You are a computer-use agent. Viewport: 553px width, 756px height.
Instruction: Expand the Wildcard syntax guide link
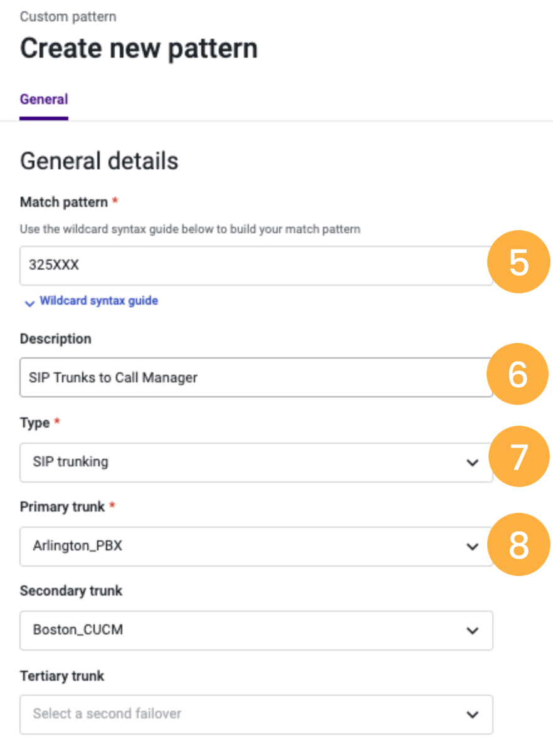pos(98,301)
